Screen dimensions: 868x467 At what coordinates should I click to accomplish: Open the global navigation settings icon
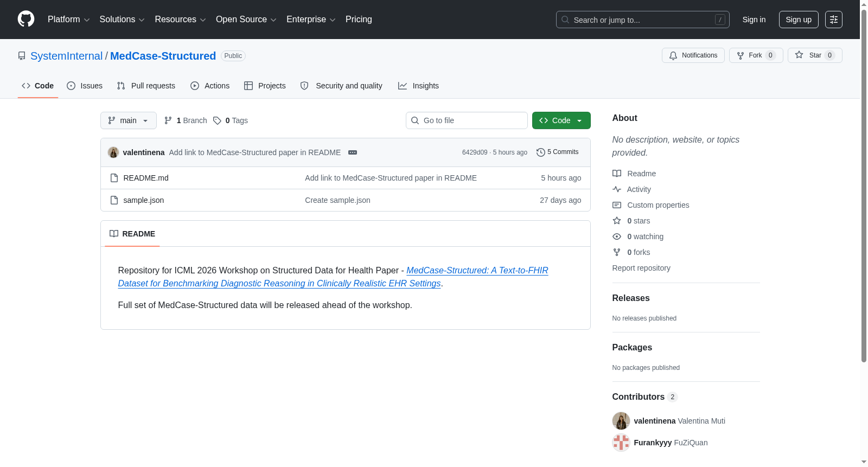pyautogui.click(x=834, y=20)
